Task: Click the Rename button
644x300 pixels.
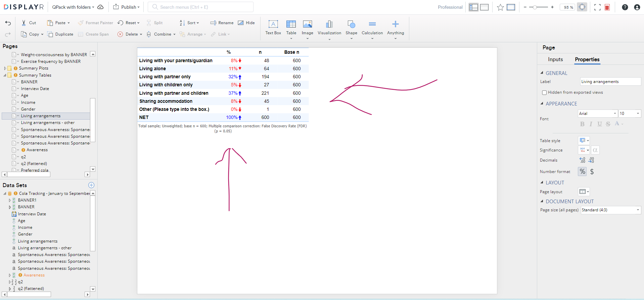Action: pos(222,23)
